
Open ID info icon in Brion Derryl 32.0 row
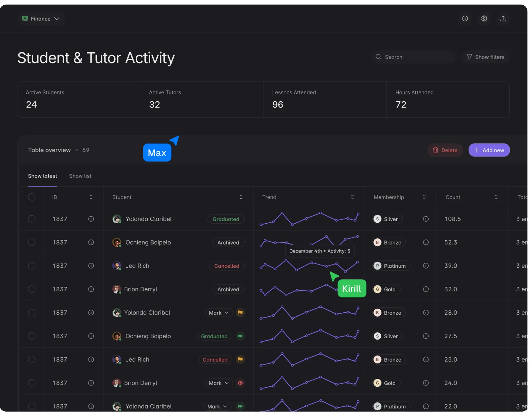[x=91, y=289]
